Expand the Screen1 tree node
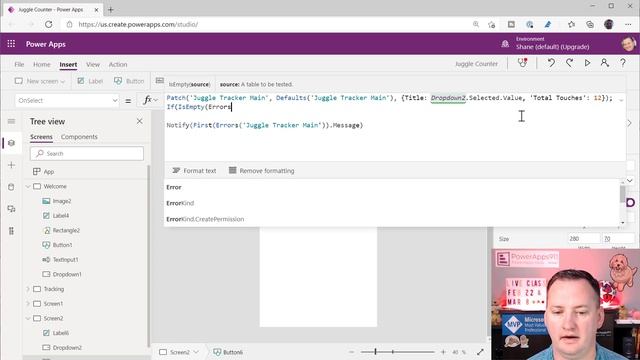The image size is (640, 360). click(28, 304)
